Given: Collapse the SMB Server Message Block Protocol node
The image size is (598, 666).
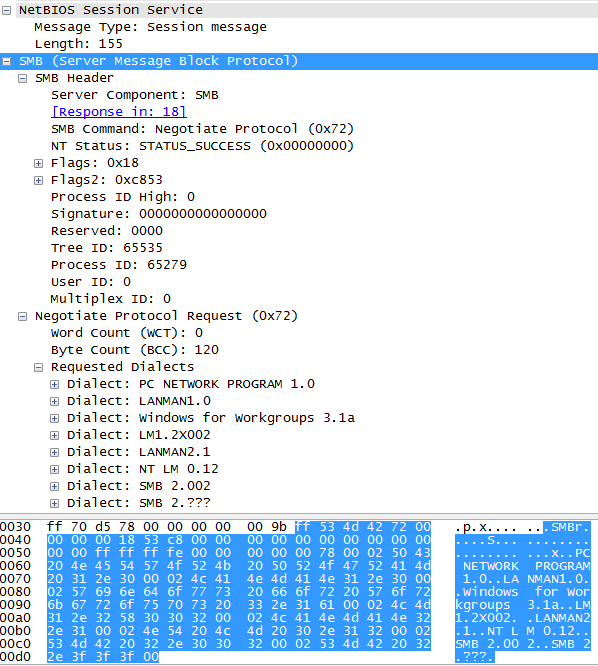Looking at the screenshot, I should (x=6, y=61).
